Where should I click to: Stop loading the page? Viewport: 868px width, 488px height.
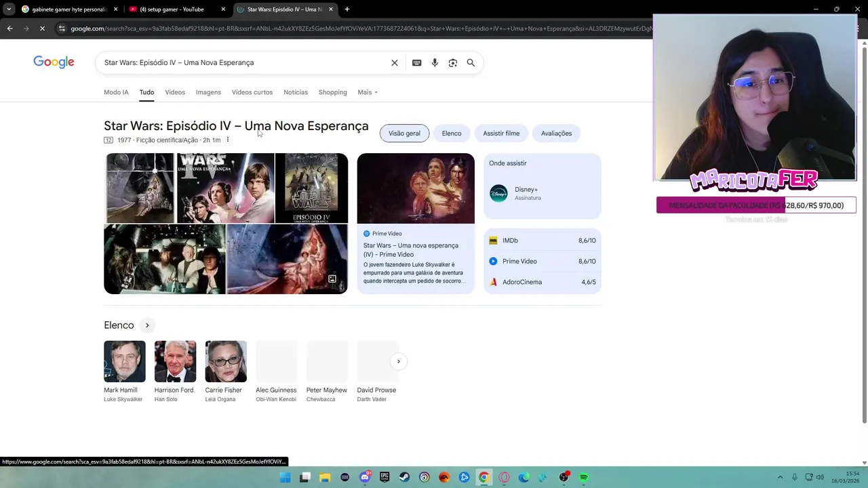[x=42, y=28]
